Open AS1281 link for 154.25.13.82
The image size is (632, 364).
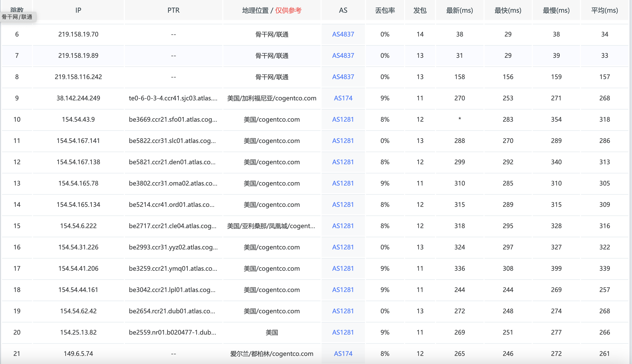343,332
